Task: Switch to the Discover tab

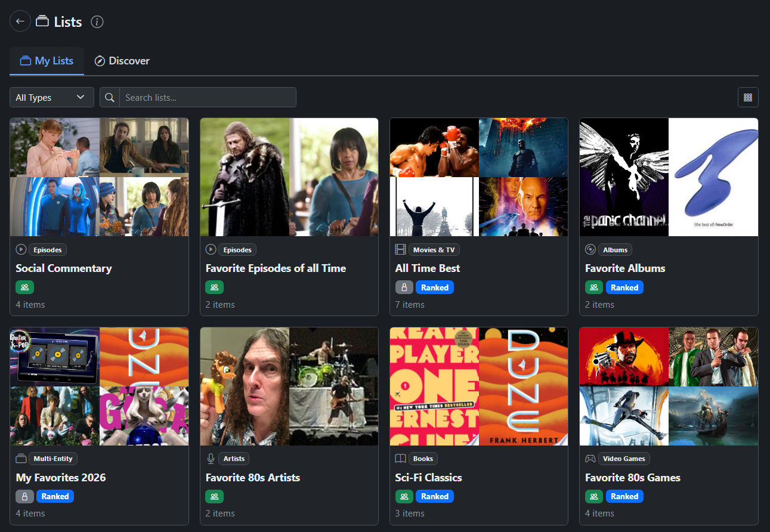Action: pos(122,61)
